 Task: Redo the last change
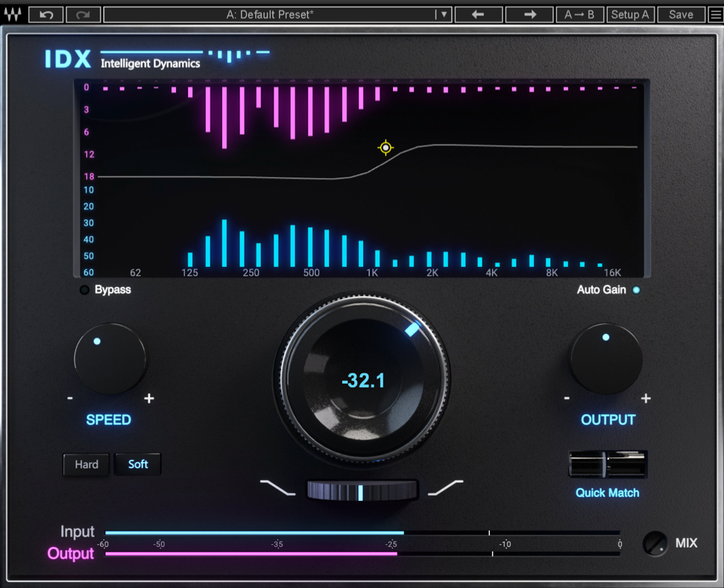82,13
